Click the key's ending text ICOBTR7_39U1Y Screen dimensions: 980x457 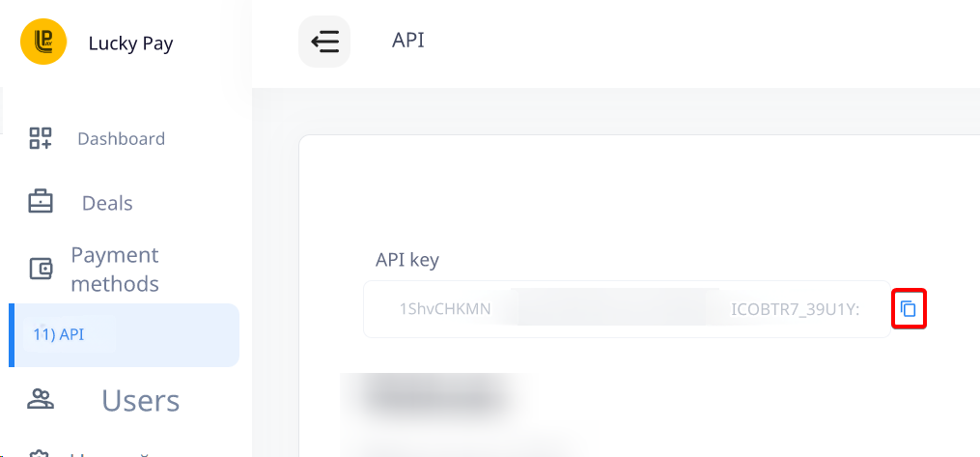[x=795, y=309]
